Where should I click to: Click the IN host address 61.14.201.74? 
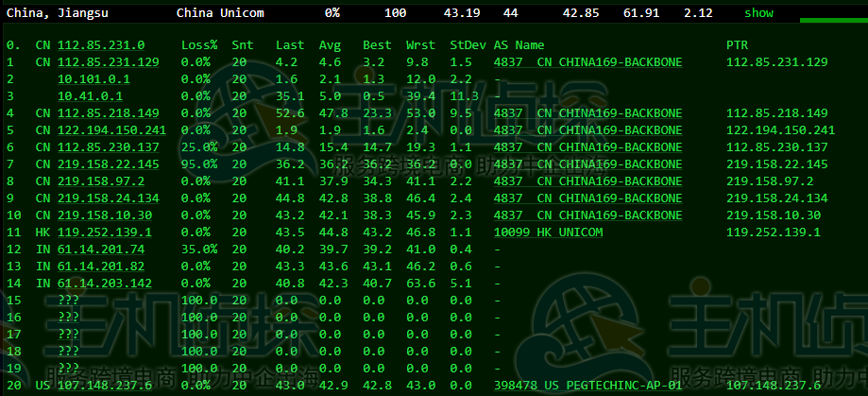[100, 250]
